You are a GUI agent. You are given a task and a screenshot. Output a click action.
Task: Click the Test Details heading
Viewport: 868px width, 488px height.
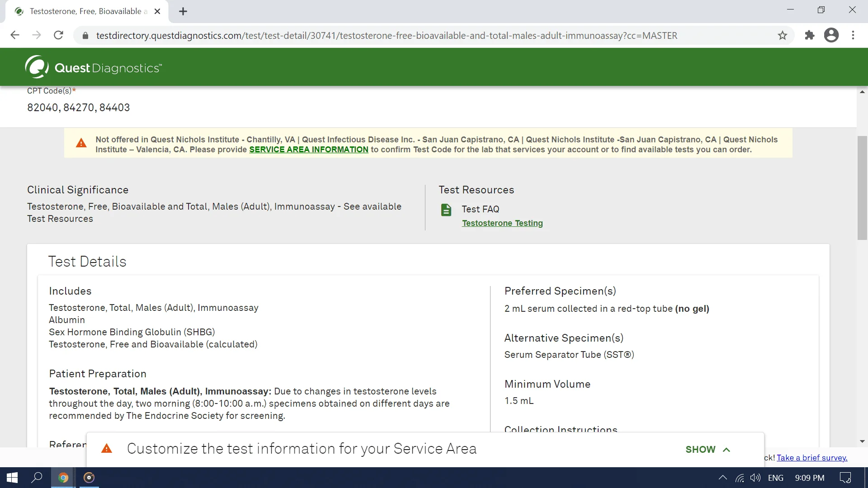coord(87,262)
